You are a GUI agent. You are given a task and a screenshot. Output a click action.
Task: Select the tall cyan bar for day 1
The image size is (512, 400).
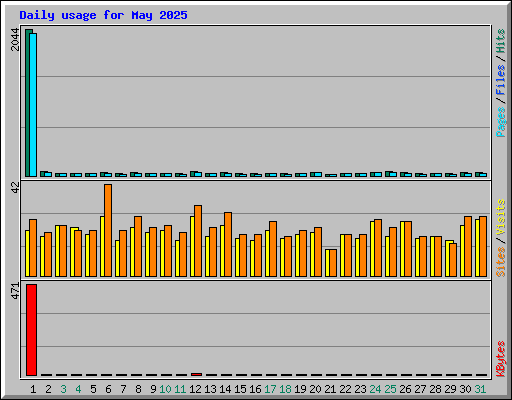33,105
